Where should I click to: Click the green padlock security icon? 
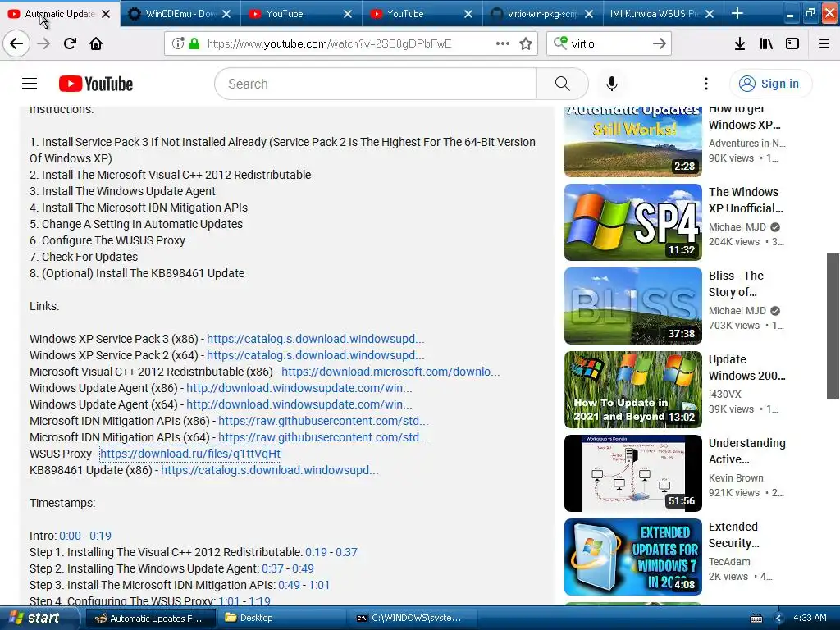(194, 43)
